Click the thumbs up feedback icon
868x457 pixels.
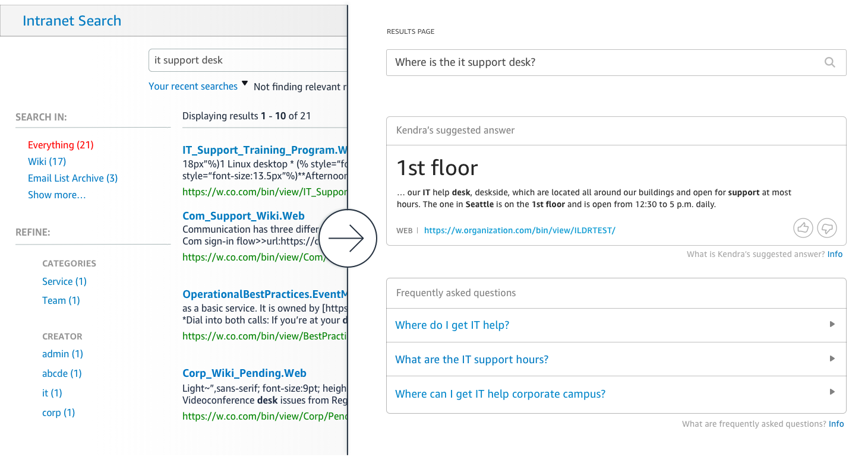[x=803, y=227]
